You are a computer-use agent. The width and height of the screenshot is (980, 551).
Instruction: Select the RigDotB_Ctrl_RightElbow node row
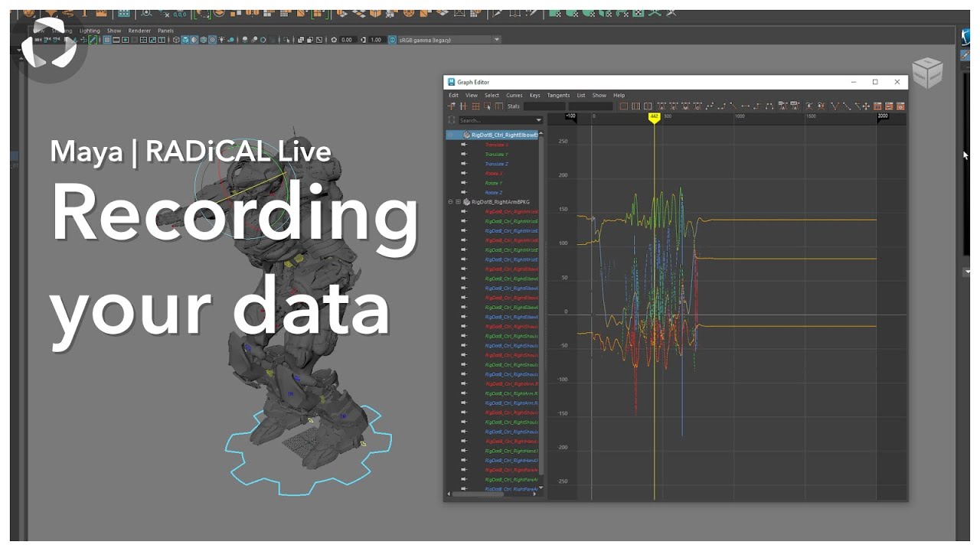pyautogui.click(x=492, y=135)
